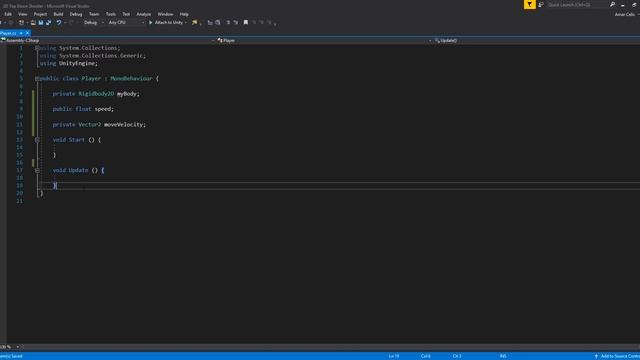The width and height of the screenshot is (640, 360).
Task: Click the yellow notifications flag icon
Action: (x=529, y=4)
